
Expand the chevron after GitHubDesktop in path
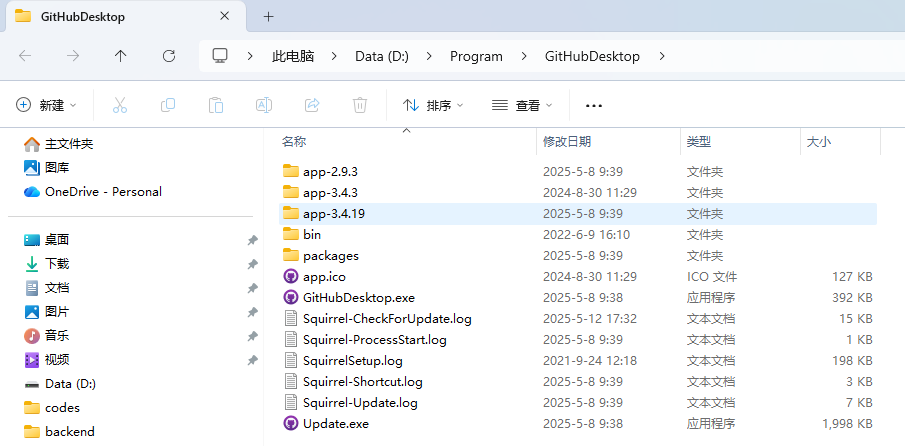[661, 56]
